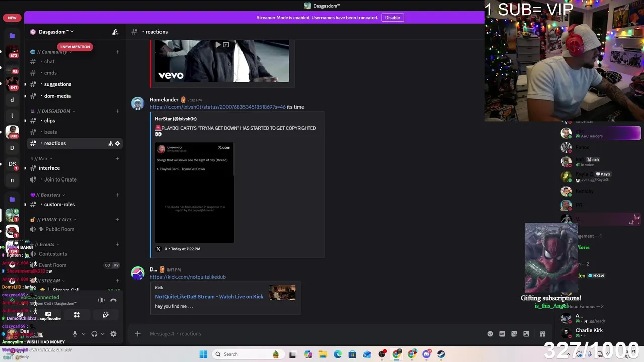The image size is (644, 362).
Task: Open voice activities icon
Action: pos(77,315)
